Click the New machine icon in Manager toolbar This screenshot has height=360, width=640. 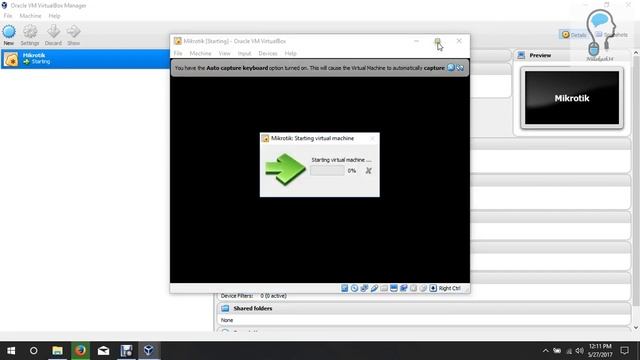click(9, 35)
